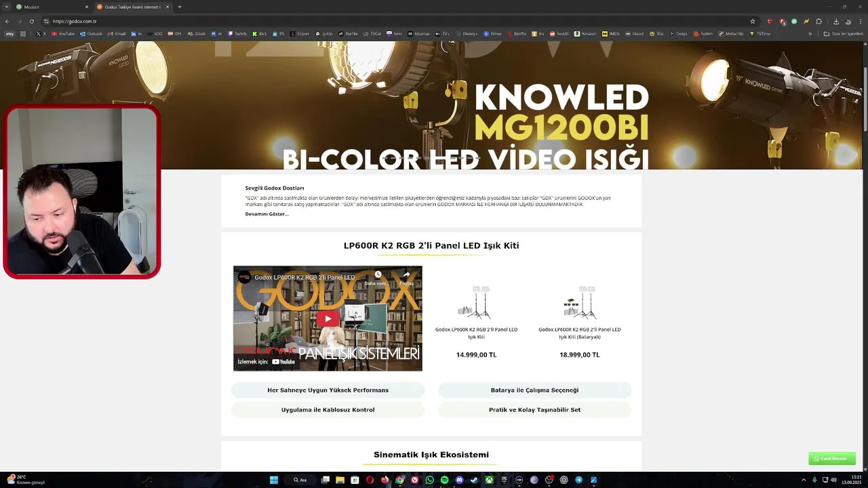868x488 pixels.
Task: Open the Windows Start menu
Action: [274, 480]
